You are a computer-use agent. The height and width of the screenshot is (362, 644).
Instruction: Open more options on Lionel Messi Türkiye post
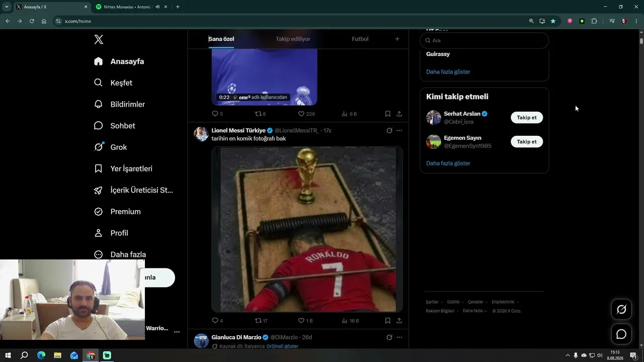point(399,131)
